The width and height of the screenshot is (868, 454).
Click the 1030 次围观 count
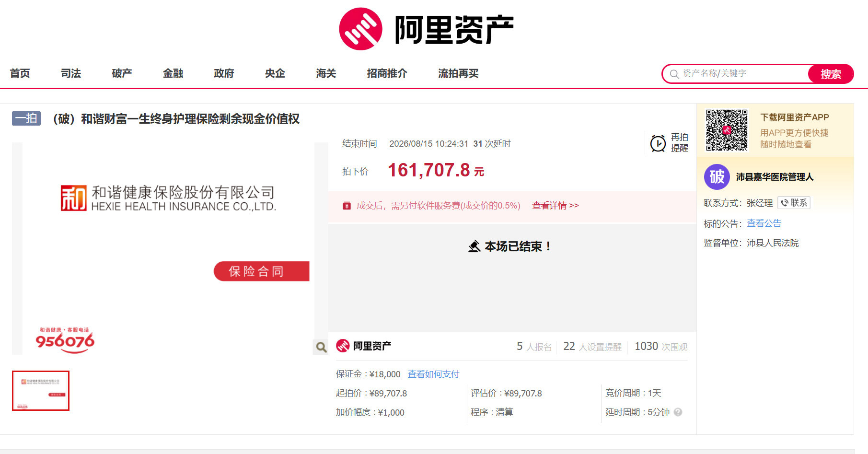661,346
